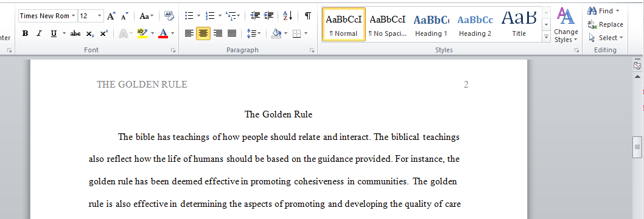Screen dimensions: 644x219
Task: Select Center alignment button
Action: pos(203,33)
